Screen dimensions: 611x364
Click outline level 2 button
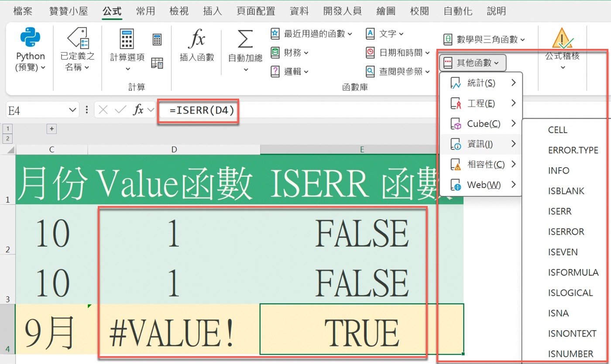tap(7, 139)
